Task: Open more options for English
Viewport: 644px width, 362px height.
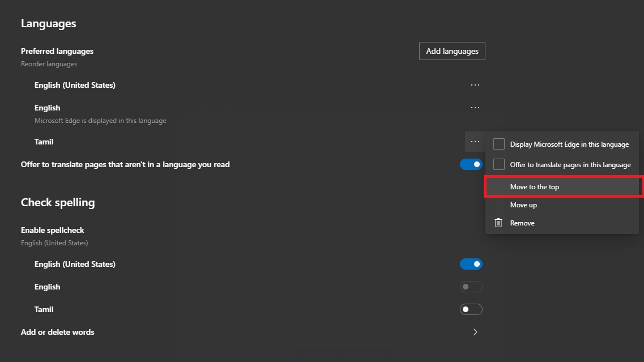Action: [x=475, y=108]
